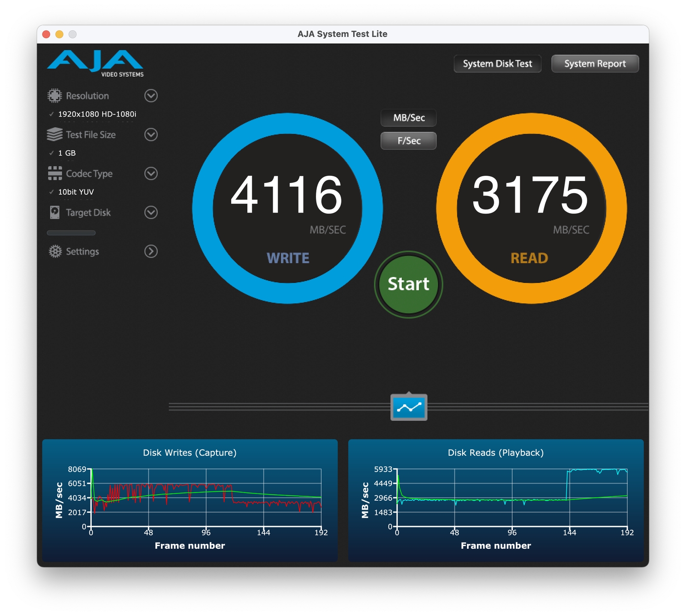Screen dimensions: 686x616
Task: Select the 1 GB file size option
Action: pyautogui.click(x=63, y=153)
